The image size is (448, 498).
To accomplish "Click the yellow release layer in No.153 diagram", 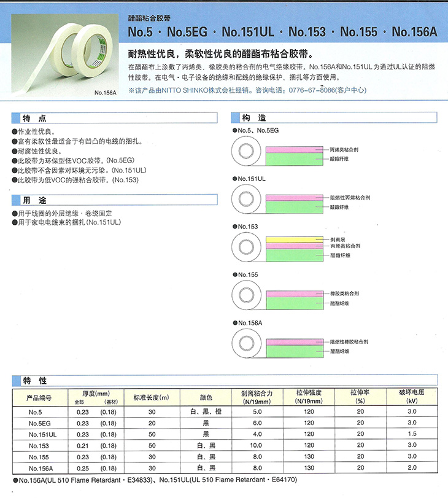I will pyautogui.click(x=295, y=240).
